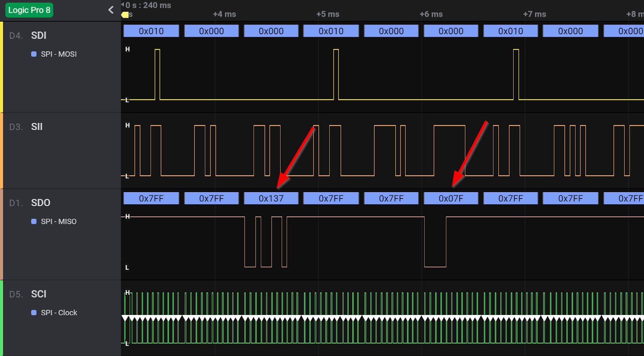Click the +7 ms ruler label
The height and width of the screenshot is (356, 644).
(x=535, y=14)
